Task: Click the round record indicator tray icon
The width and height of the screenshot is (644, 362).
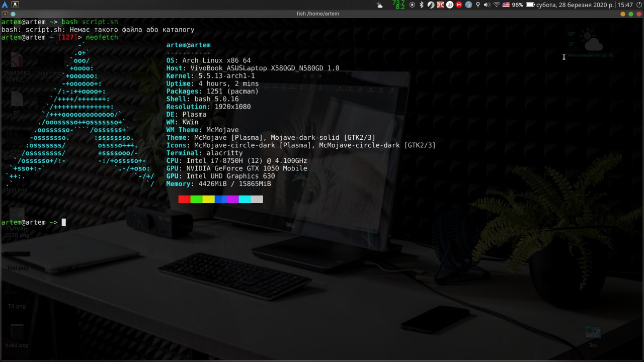Action: coord(412,5)
